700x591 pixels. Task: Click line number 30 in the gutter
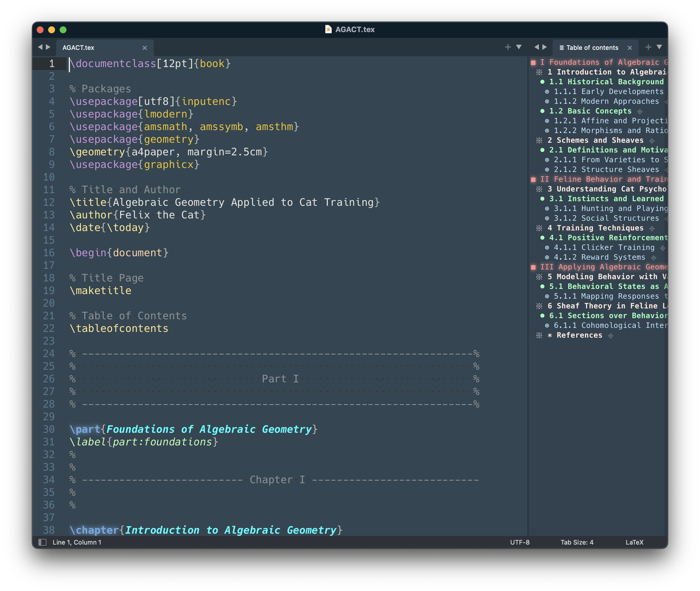(x=49, y=429)
